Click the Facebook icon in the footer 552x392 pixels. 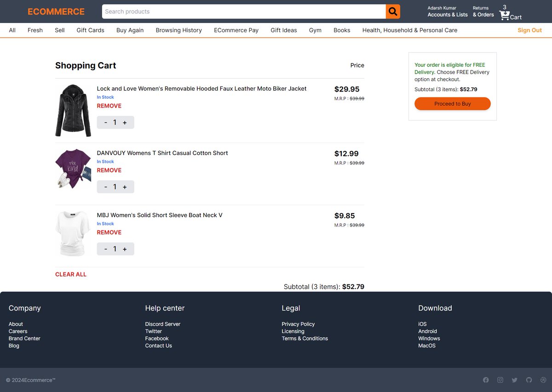[486, 380]
